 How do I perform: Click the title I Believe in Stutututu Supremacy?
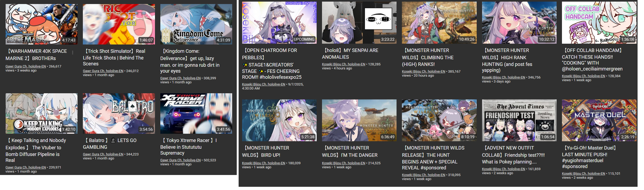tap(188, 147)
